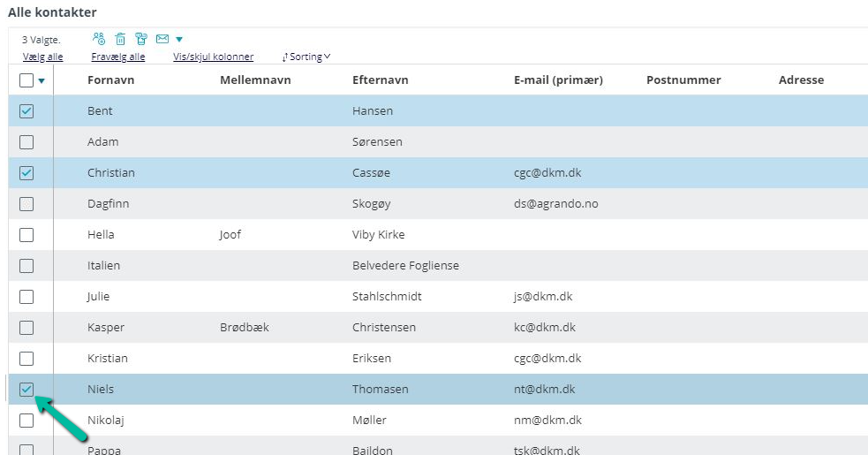This screenshot has width=868, height=455.
Task: Click the email js@dkm.dk
Action: click(543, 297)
